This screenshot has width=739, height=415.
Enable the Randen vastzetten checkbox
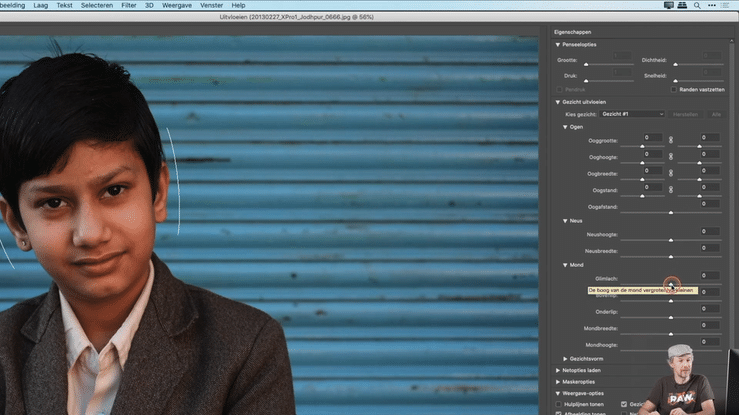674,90
